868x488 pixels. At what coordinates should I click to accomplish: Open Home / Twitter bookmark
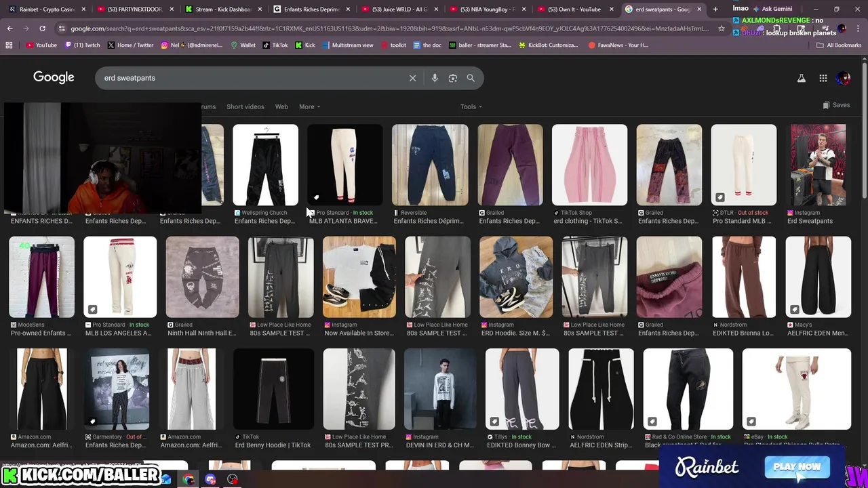pyautogui.click(x=130, y=45)
